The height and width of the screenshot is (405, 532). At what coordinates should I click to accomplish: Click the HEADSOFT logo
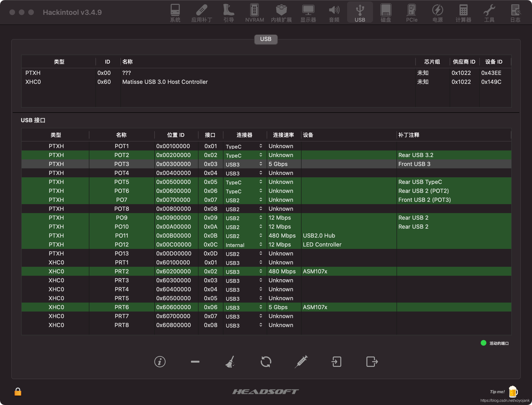click(266, 392)
